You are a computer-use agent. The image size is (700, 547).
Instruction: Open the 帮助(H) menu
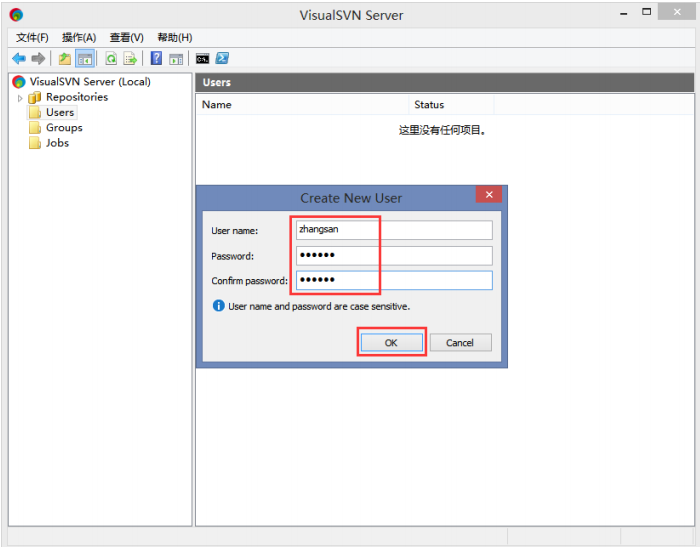tap(175, 38)
